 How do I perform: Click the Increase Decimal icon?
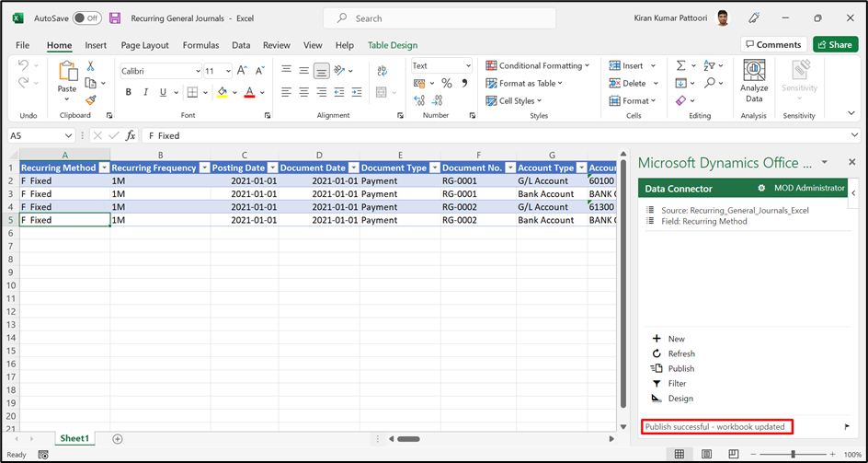point(419,100)
